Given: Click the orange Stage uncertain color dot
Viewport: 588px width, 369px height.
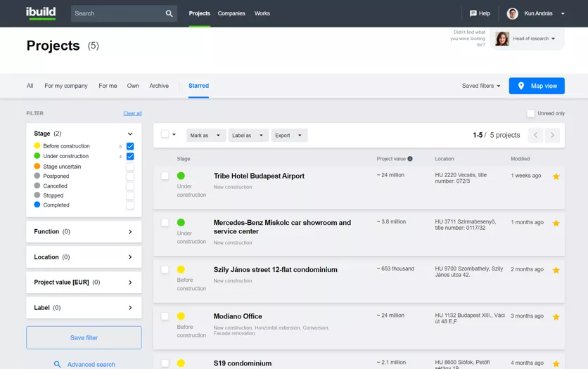Looking at the screenshot, I should point(37,167).
